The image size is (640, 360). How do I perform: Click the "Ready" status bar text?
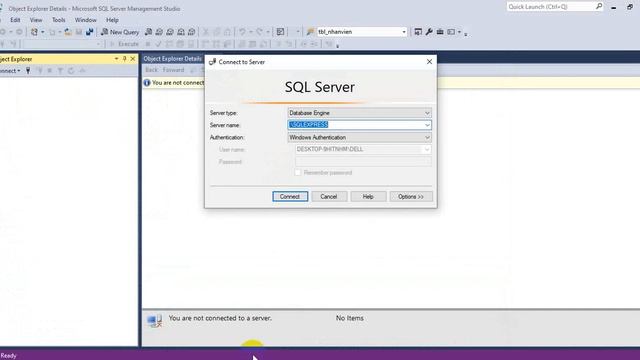pos(8,356)
